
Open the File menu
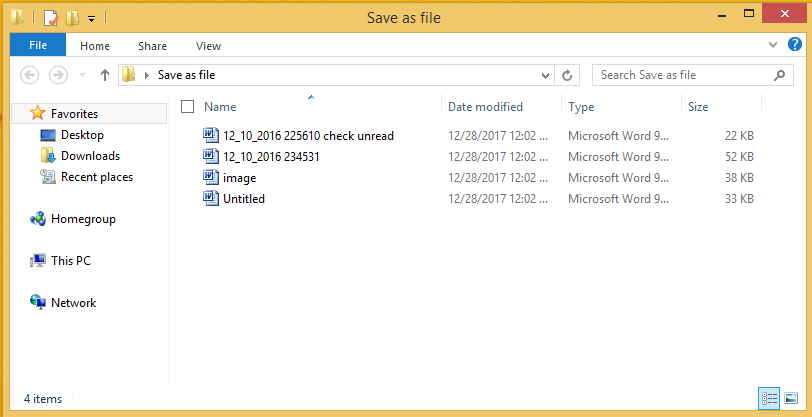[x=38, y=45]
